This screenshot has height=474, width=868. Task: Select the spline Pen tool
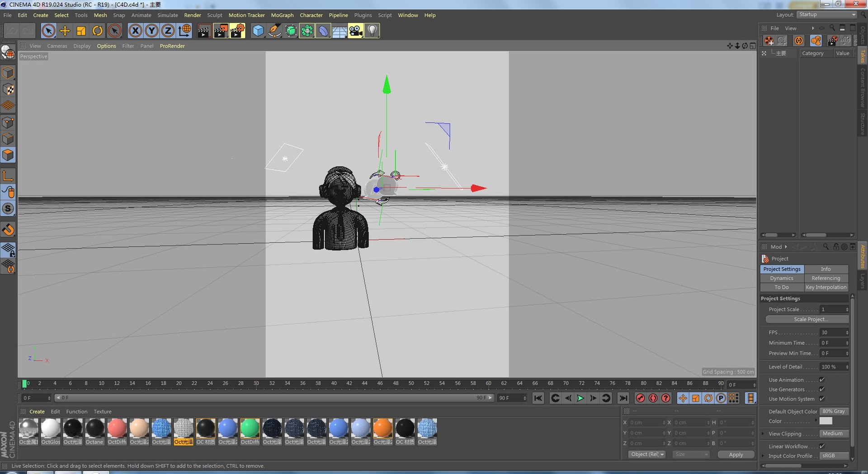(274, 31)
